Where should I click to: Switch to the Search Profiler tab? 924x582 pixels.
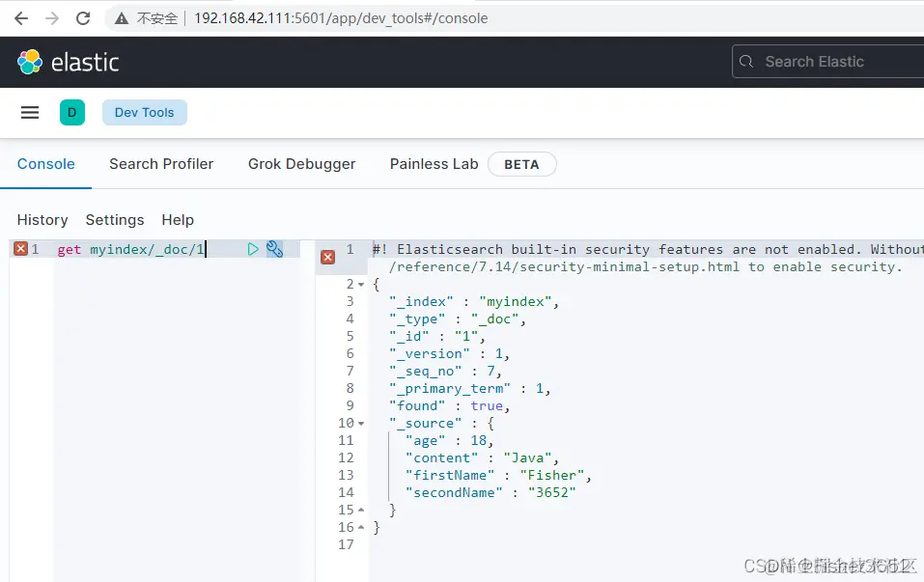click(161, 164)
